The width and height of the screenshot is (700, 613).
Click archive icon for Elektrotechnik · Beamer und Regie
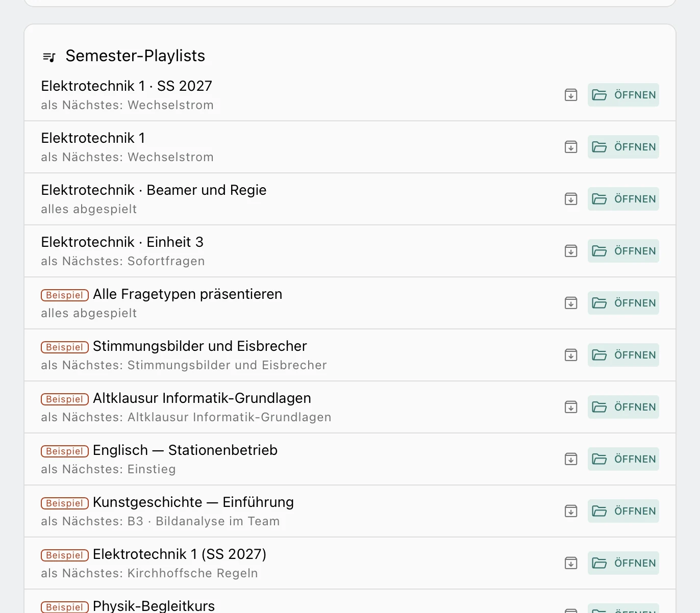point(571,199)
